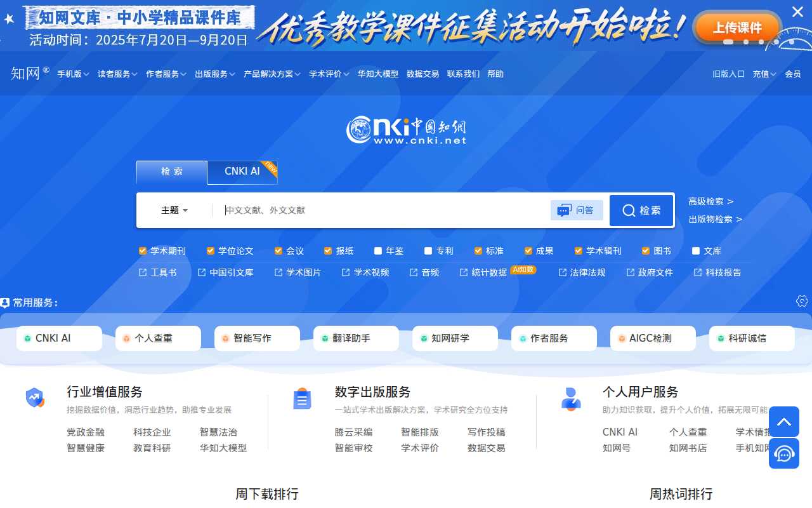Go to 旧版入口 link
812x508 pixels.
click(728, 74)
